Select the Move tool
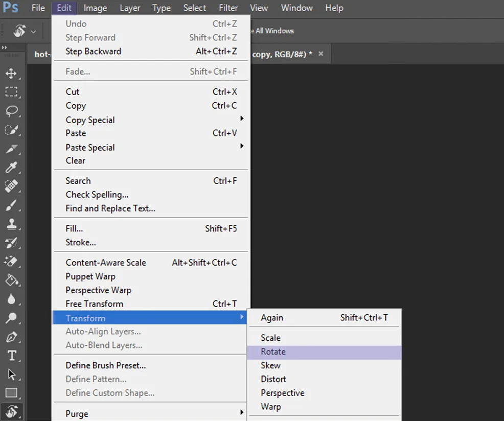Viewport: 504px width, 421px height. [x=11, y=74]
